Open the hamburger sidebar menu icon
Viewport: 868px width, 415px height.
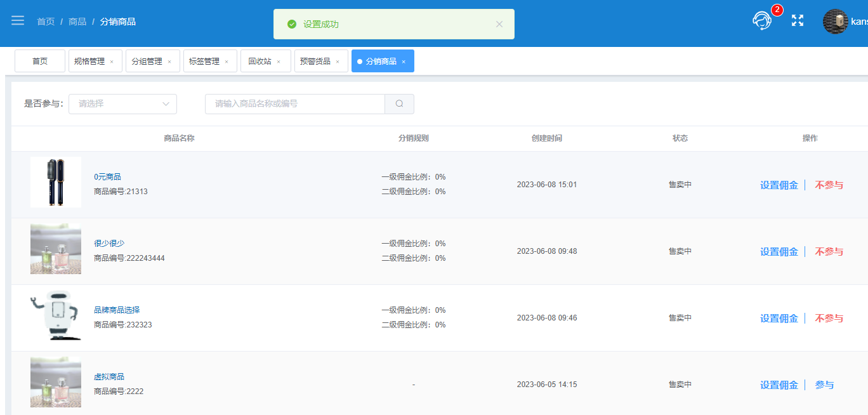coord(18,21)
